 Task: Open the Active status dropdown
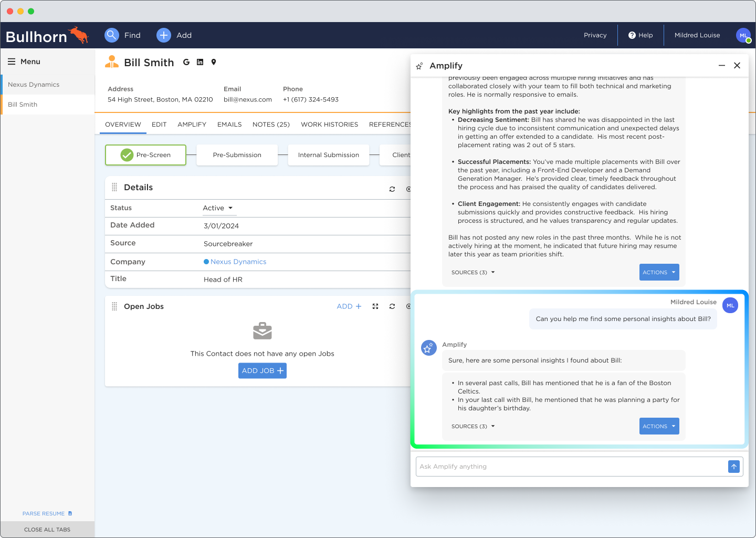[218, 208]
